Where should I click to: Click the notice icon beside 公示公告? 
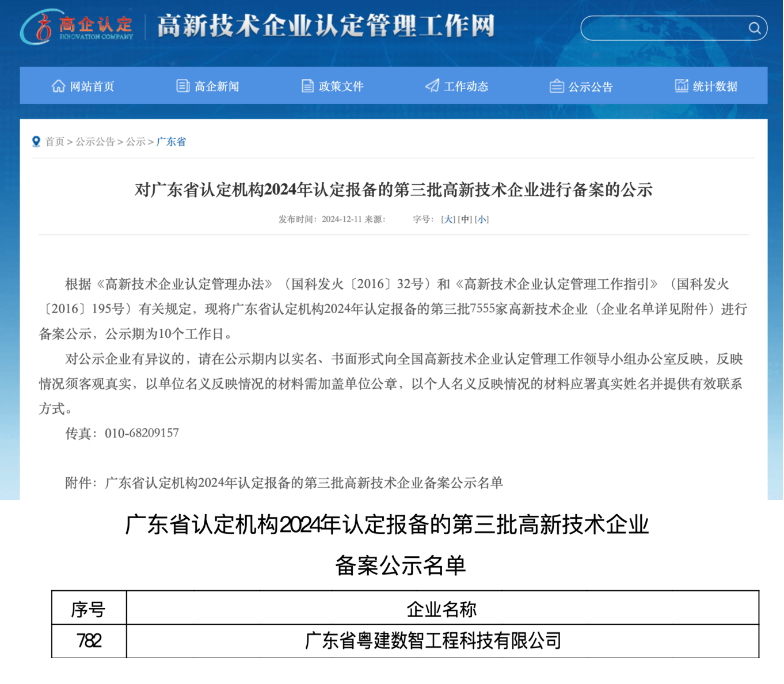click(557, 86)
